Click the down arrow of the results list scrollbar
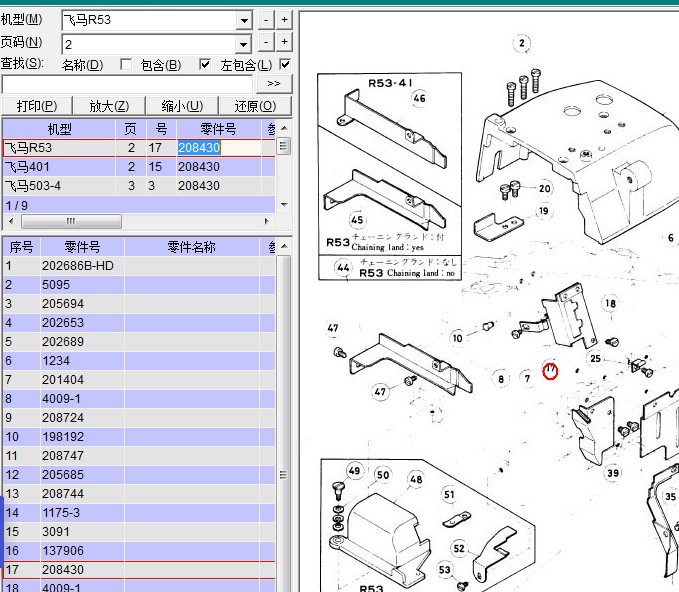The image size is (679, 592). point(283,204)
